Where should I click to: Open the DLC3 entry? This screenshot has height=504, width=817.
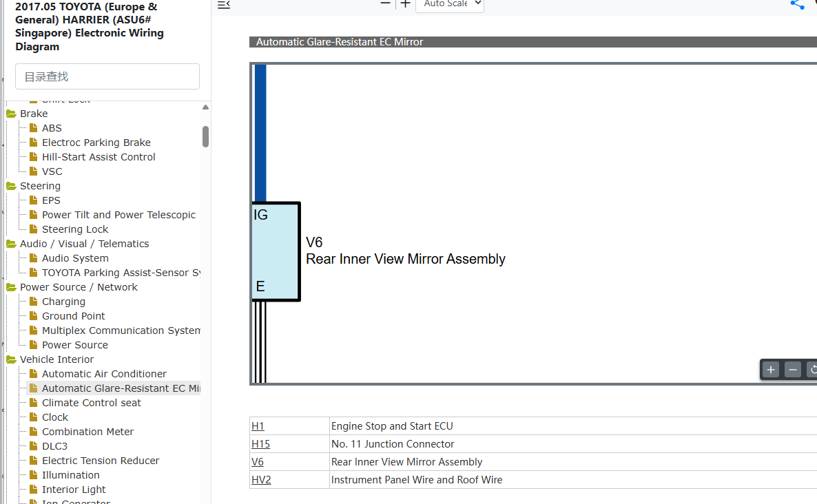(54, 446)
